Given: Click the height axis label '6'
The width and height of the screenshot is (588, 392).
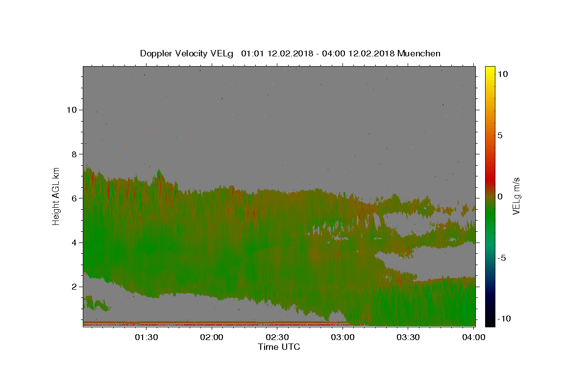Looking at the screenshot, I should coord(74,198).
